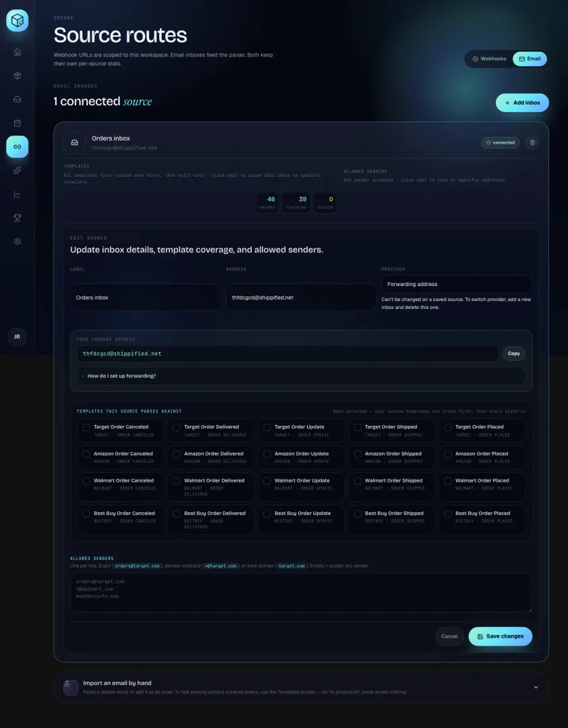
Task: Click the Label input field
Action: click(145, 297)
